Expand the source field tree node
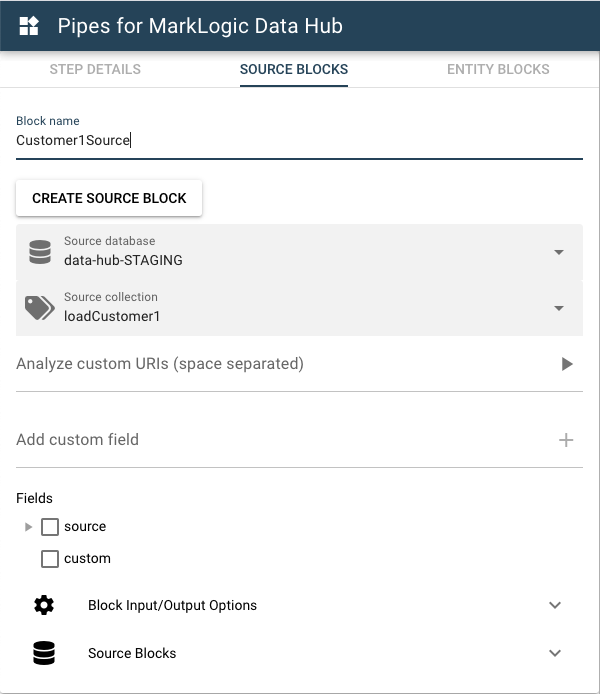Screen dimensions: 600x694 pyautogui.click(x=28, y=527)
